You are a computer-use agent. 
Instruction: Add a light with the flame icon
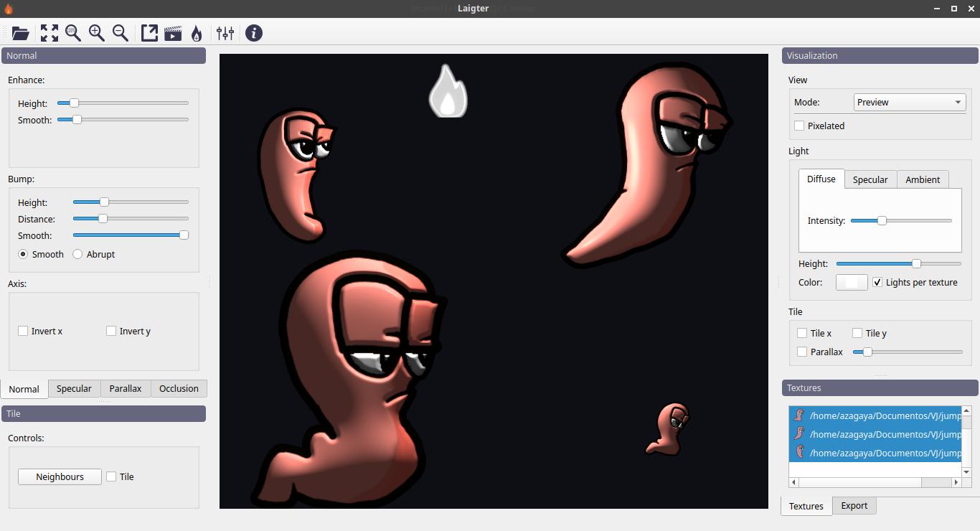coord(197,33)
